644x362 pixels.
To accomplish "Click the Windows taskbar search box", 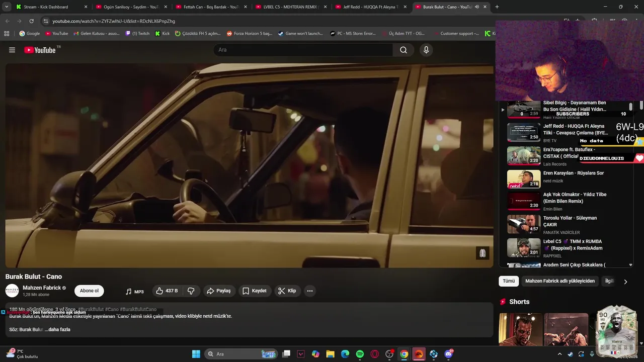I will 241,354.
